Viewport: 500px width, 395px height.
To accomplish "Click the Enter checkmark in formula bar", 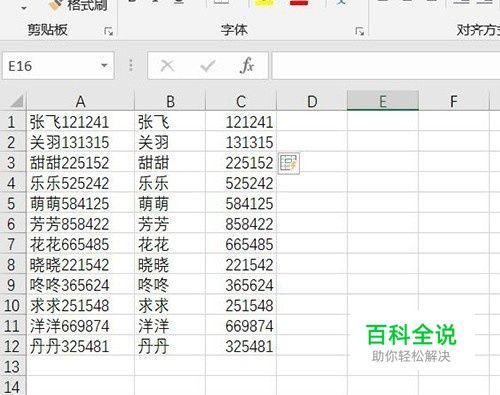I will click(208, 66).
